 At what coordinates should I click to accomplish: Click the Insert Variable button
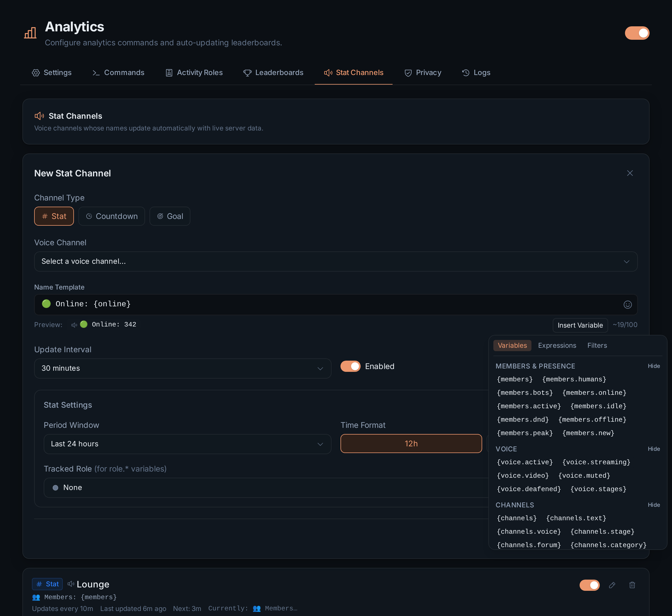(x=580, y=325)
